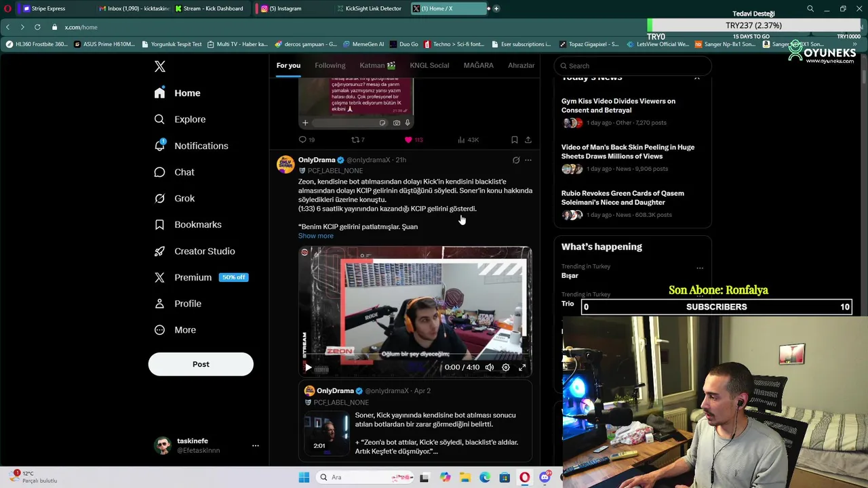Switch to the For you tab

tap(288, 66)
